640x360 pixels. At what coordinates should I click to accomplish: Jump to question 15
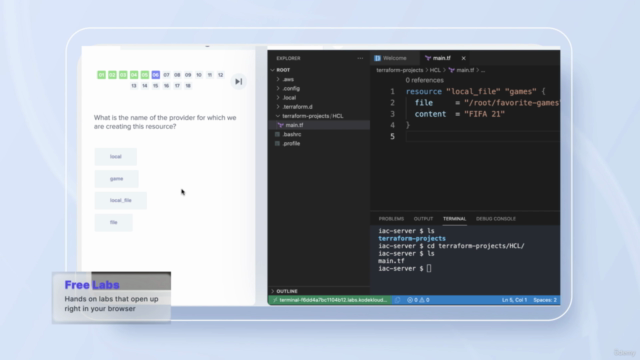[156, 86]
